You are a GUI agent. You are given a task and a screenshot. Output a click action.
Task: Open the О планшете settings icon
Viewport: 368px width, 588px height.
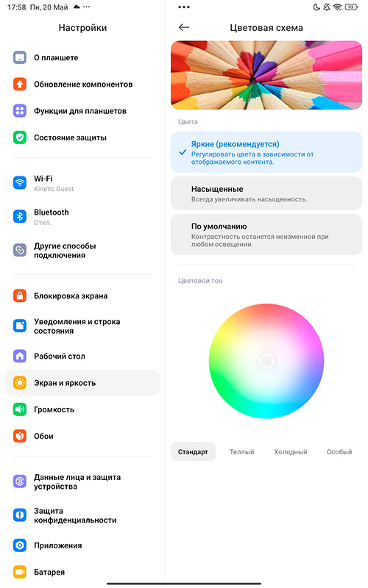pos(20,58)
